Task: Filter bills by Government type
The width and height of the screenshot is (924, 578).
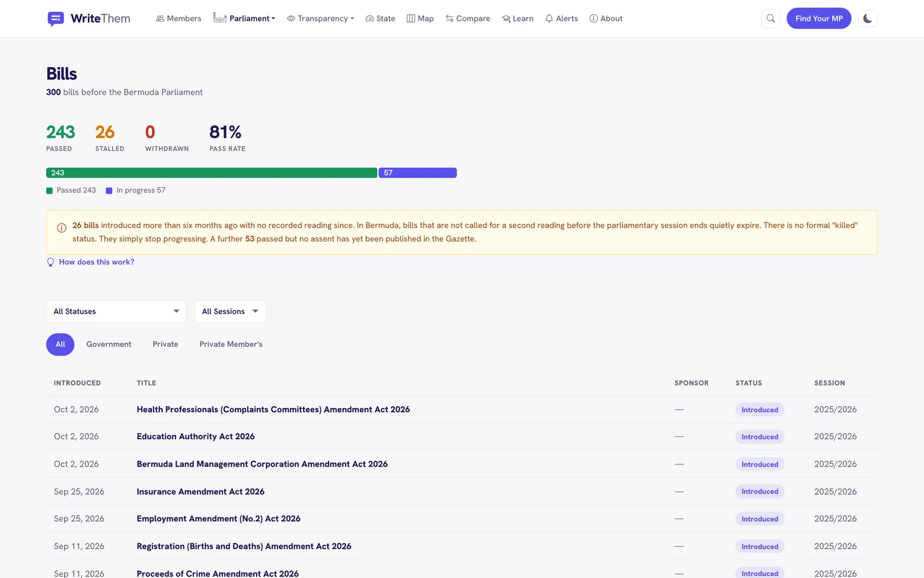Action: click(109, 344)
